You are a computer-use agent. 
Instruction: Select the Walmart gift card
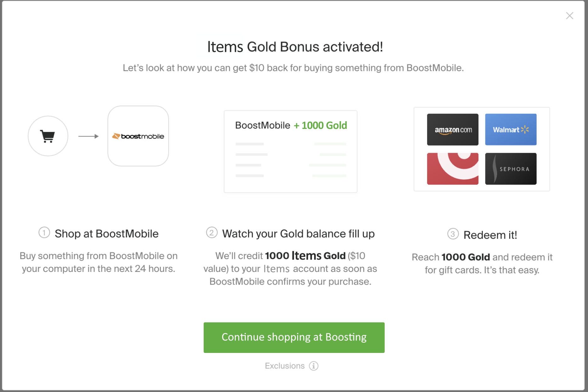(x=511, y=130)
